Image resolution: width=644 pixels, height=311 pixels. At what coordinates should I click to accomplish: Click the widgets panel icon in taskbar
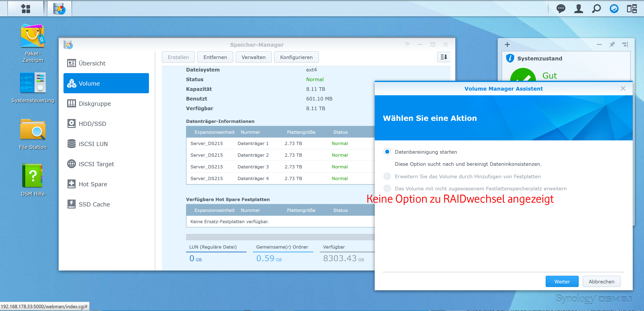tap(632, 9)
